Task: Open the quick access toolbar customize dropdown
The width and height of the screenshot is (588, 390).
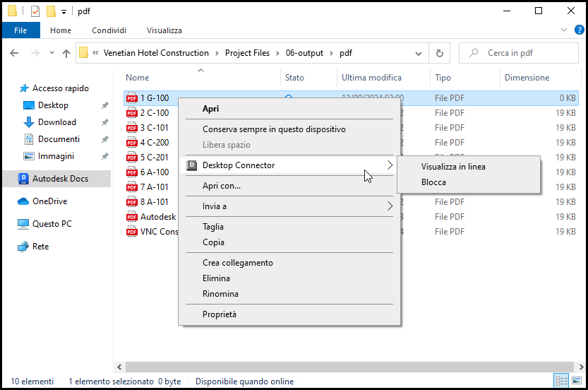Action: click(64, 12)
